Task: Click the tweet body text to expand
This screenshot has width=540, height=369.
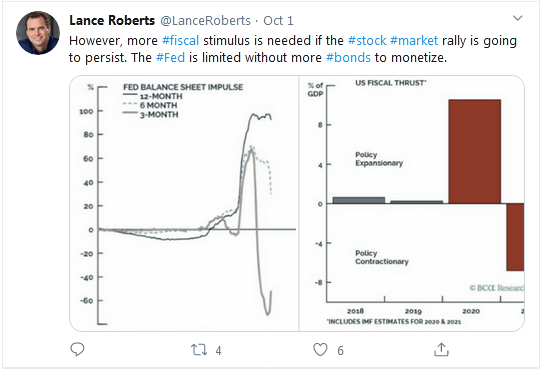Action: pyautogui.click(x=293, y=49)
